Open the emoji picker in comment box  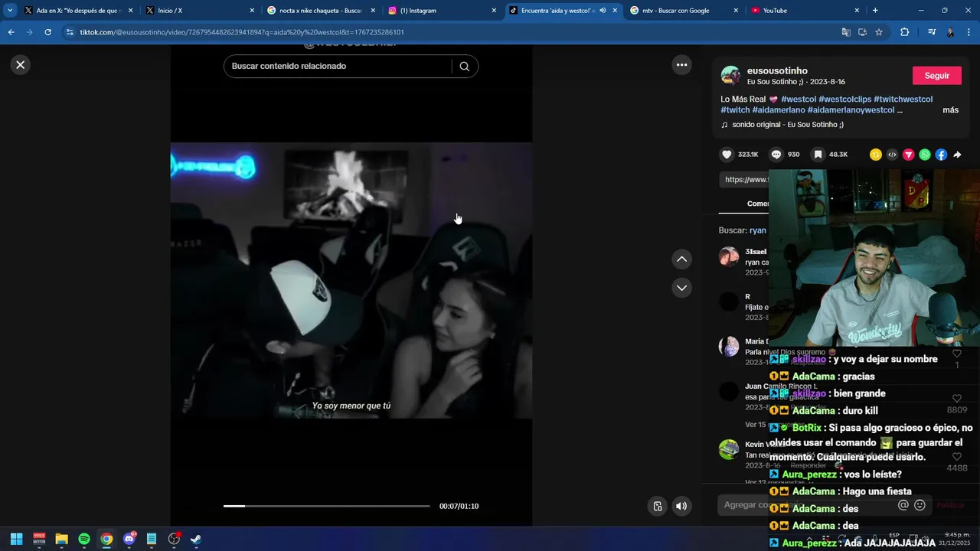920,505
